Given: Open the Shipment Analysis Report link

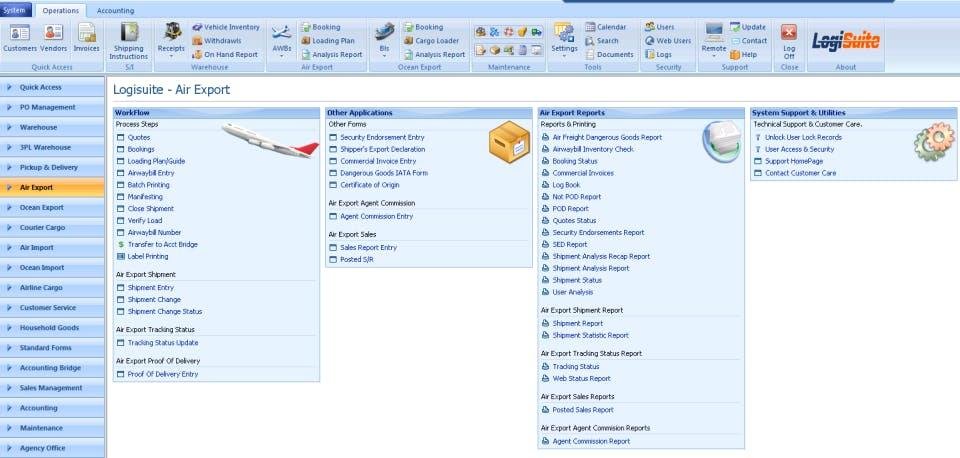Looking at the screenshot, I should click(x=591, y=268).
